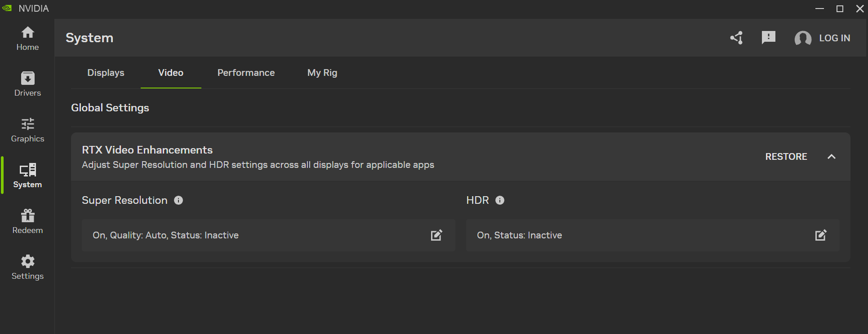868x334 pixels.
Task: Click the System page title
Action: pyautogui.click(x=89, y=38)
